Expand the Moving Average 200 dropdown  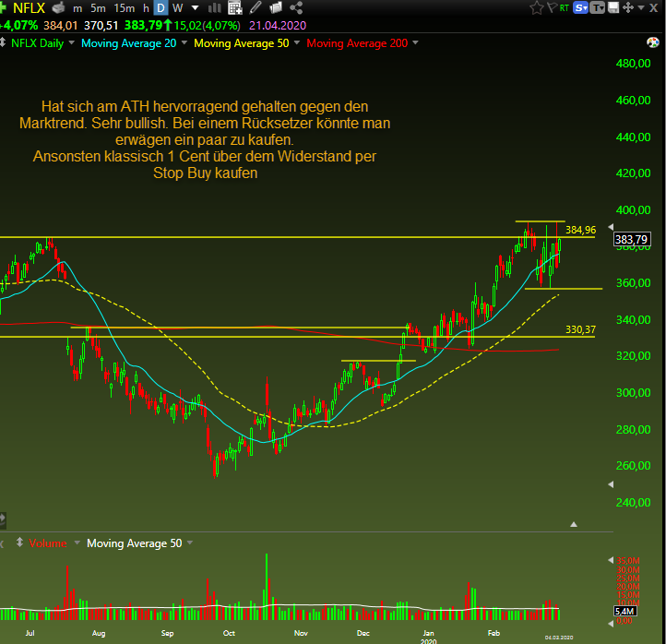point(415,42)
